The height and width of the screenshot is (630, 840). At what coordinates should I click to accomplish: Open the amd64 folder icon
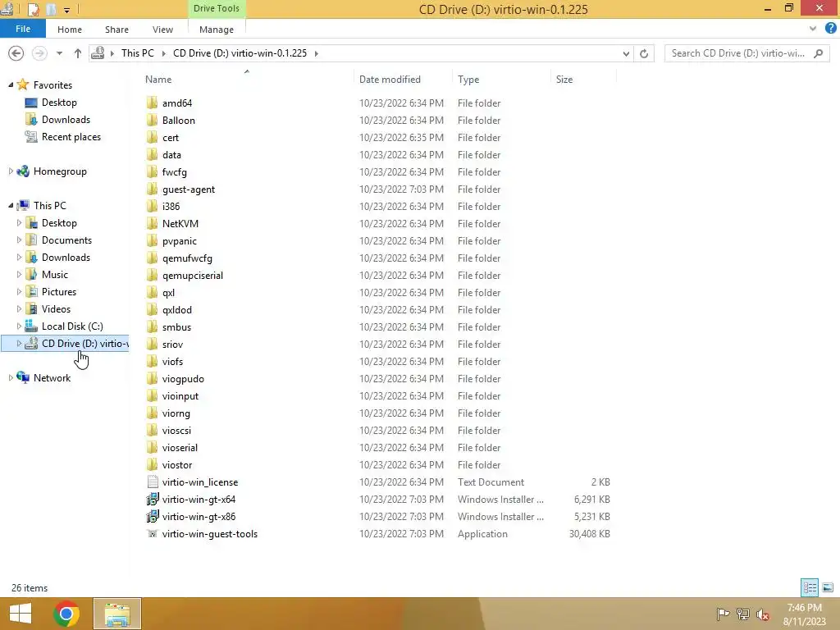point(152,103)
